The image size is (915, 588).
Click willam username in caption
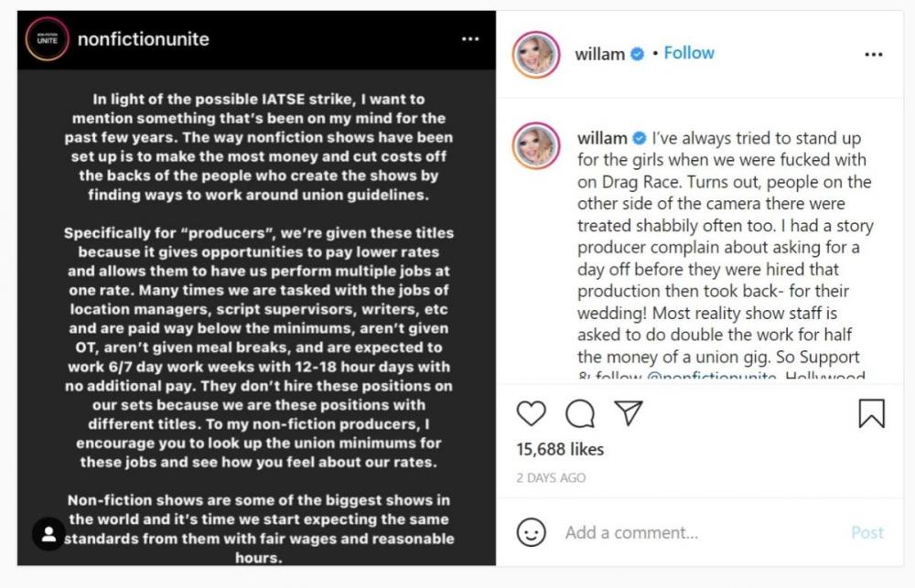602,139
